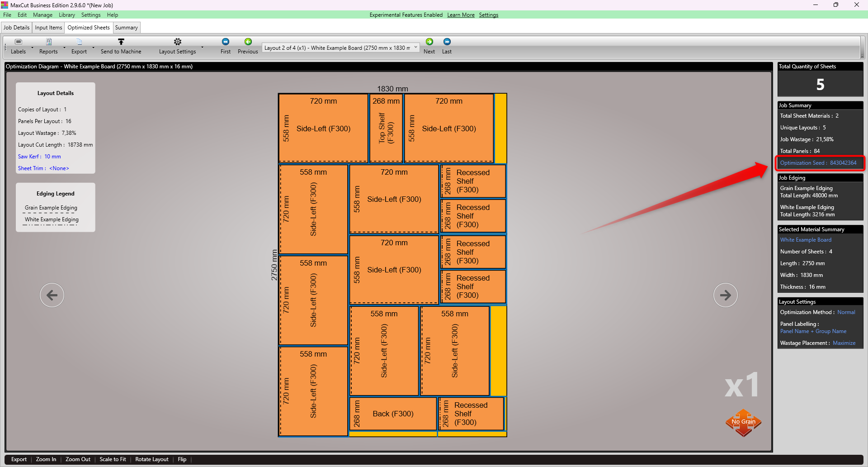868x467 pixels.
Task: Click the Unique Layouts 5 text
Action: (803, 128)
